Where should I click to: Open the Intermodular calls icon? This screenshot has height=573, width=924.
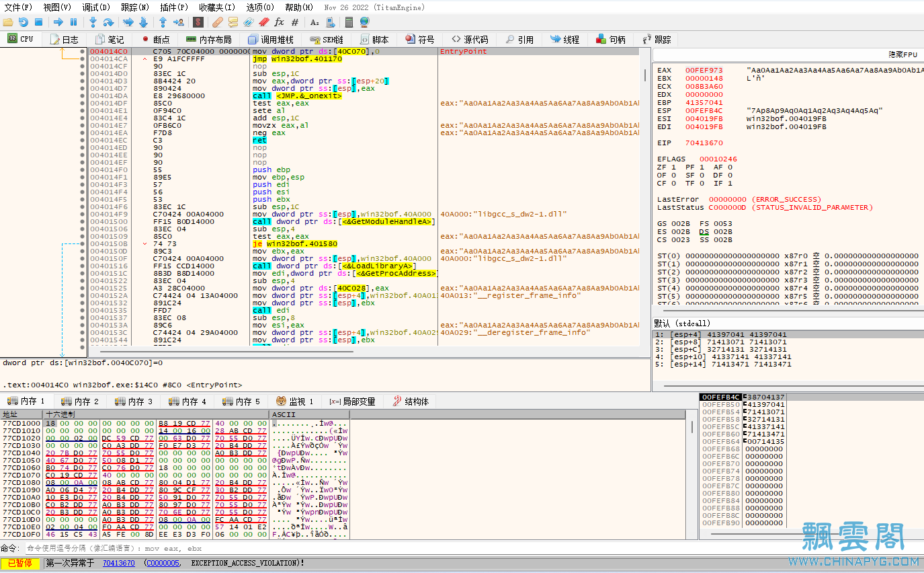(x=330, y=22)
